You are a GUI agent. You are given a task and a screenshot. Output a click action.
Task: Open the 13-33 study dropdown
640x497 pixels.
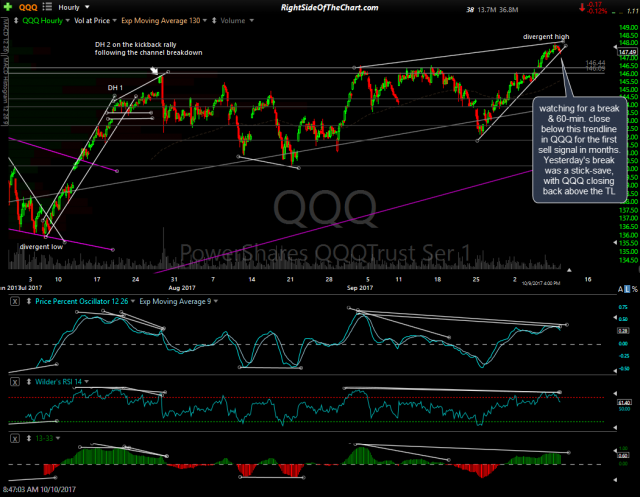[x=58, y=438]
